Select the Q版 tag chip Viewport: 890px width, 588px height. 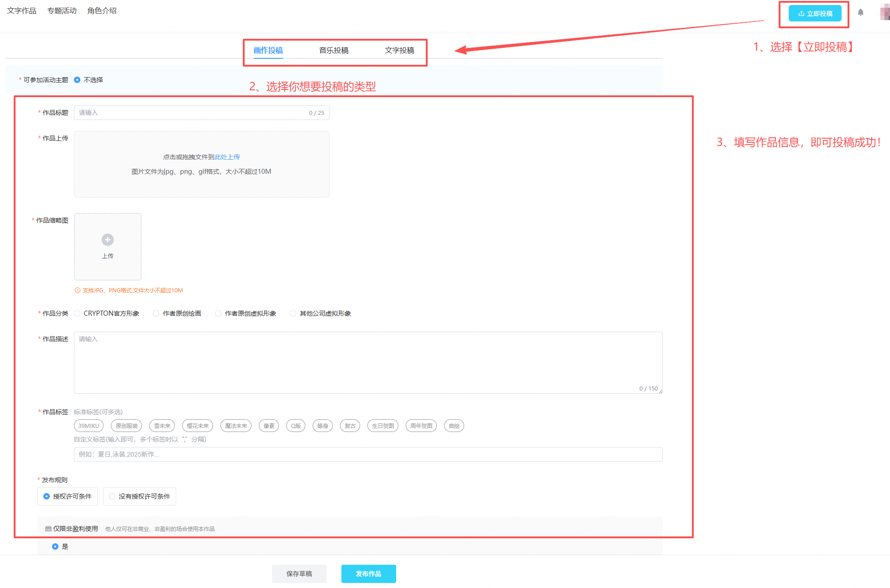coord(296,426)
